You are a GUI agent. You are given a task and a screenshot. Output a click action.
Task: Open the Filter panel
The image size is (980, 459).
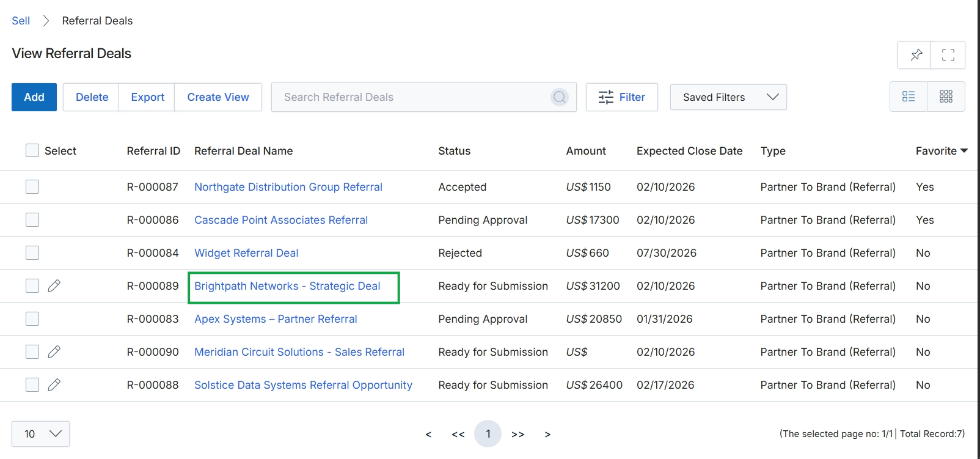622,97
